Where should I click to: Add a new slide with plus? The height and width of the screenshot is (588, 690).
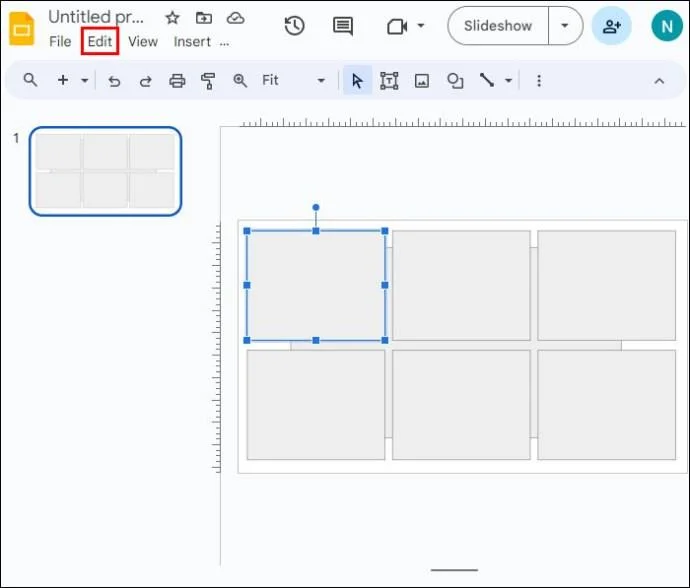[x=63, y=80]
